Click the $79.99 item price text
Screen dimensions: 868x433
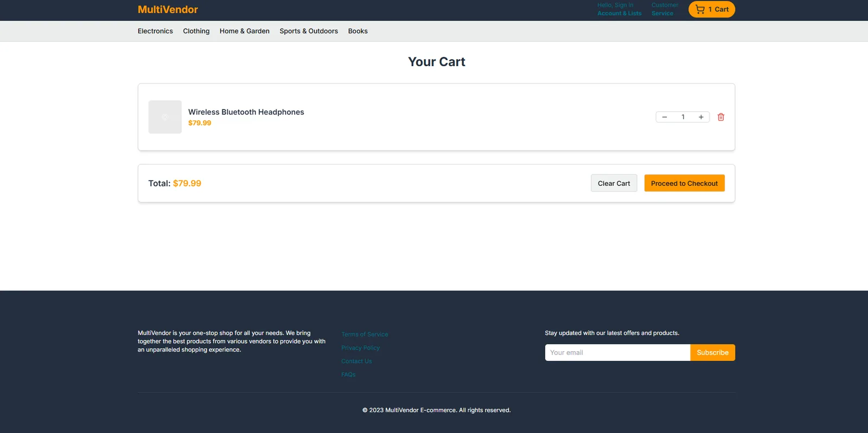(x=200, y=123)
